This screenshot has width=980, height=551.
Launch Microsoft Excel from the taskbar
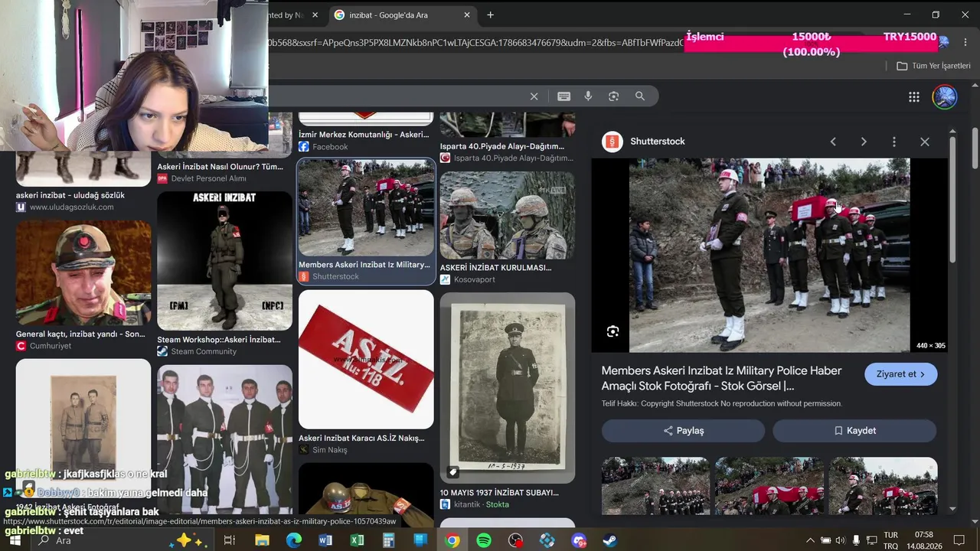tap(357, 540)
